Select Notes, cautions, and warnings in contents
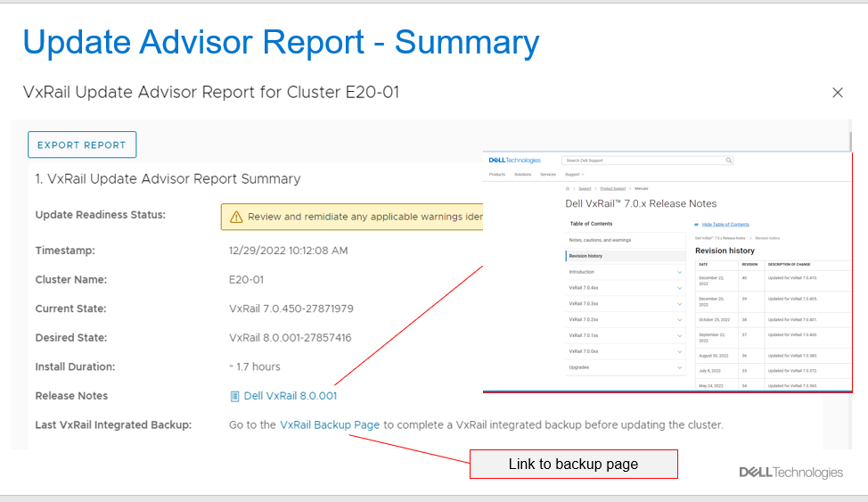The width and height of the screenshot is (868, 502). [600, 240]
